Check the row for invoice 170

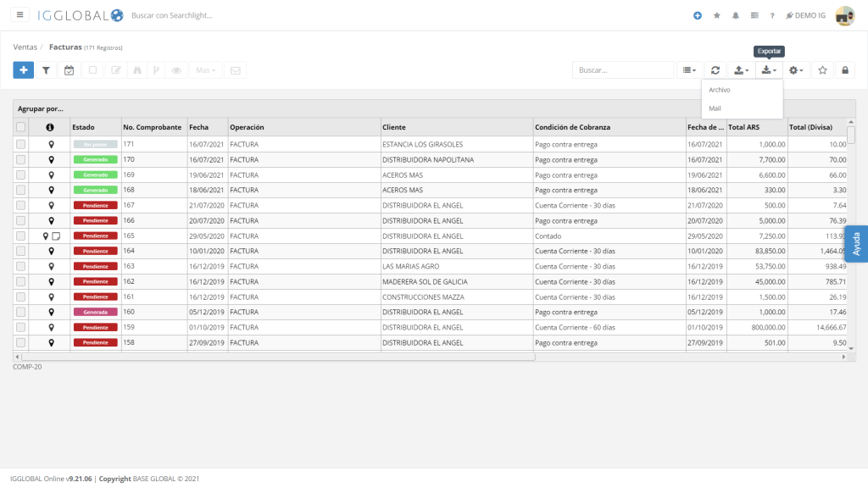(20, 159)
